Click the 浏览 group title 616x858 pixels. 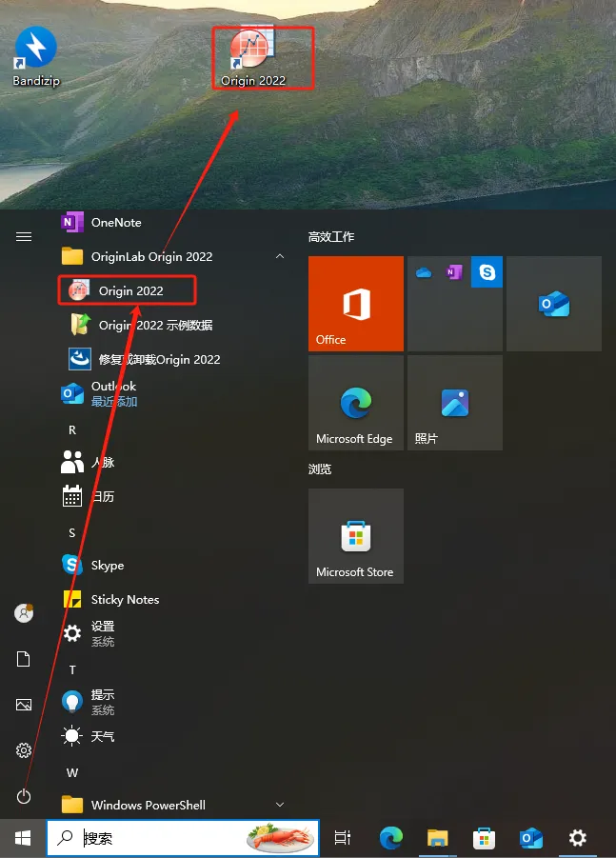coord(320,469)
